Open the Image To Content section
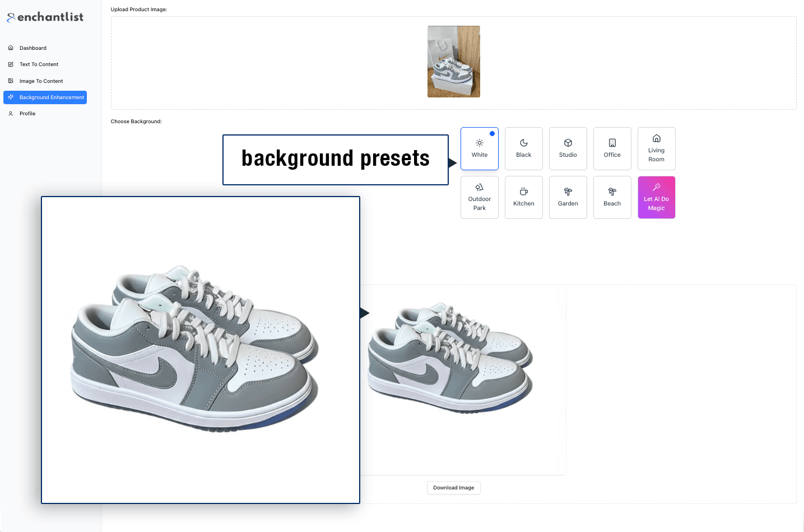This screenshot has width=804, height=532. click(41, 81)
